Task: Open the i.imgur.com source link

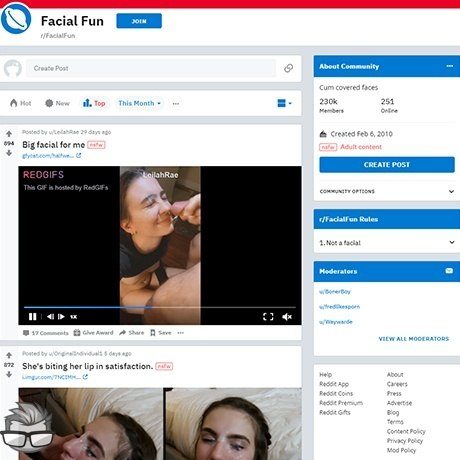Action: [x=51, y=377]
